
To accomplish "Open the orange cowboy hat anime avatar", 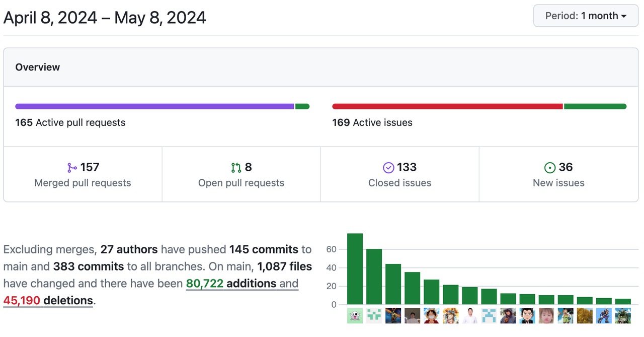I will pyautogui.click(x=450, y=315).
